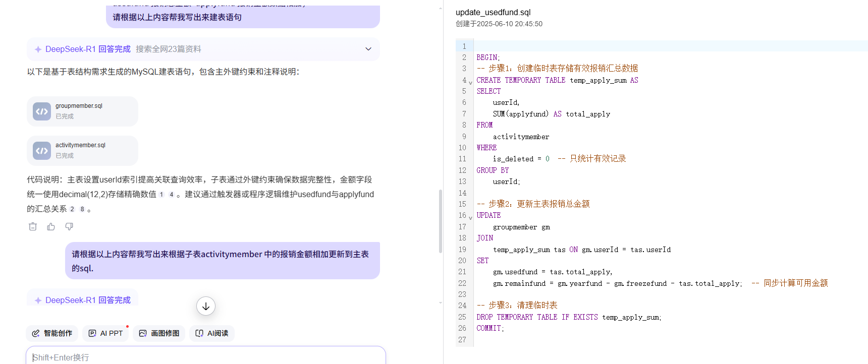Click the user message about activitymember 报销金额

pyautogui.click(x=223, y=261)
